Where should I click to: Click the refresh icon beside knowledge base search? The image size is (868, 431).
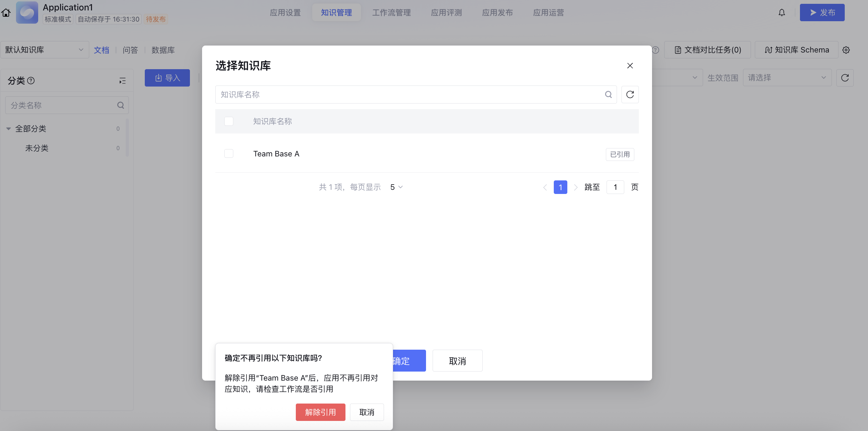[630, 95]
